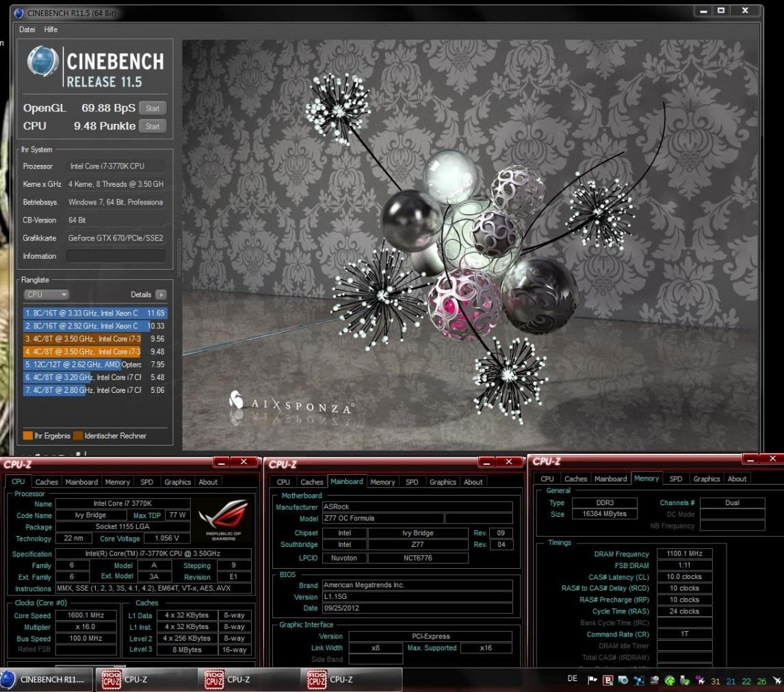Click the Core Voltage value 1.056 V
This screenshot has width=784, height=692.
[166, 539]
